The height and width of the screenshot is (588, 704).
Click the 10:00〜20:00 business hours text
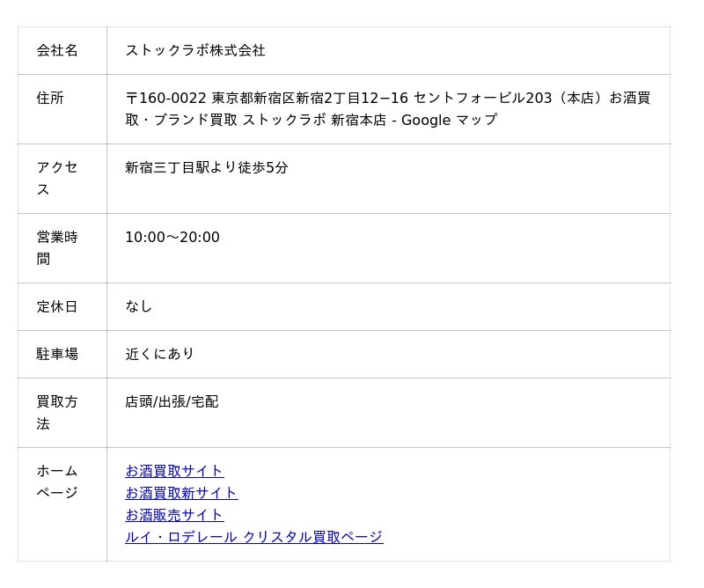pyautogui.click(x=172, y=238)
